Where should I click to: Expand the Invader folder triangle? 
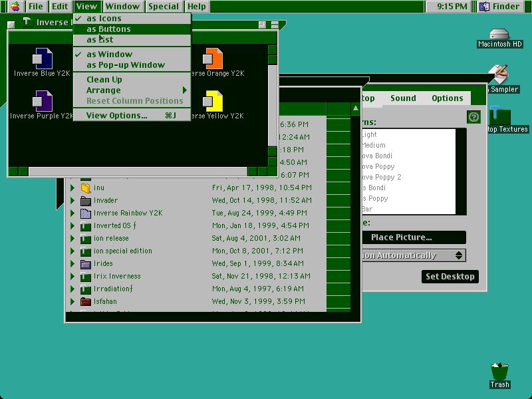(72, 201)
